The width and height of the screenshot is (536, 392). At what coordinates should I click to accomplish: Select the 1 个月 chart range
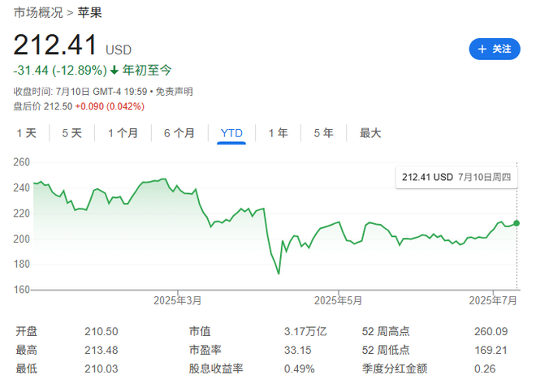123,133
